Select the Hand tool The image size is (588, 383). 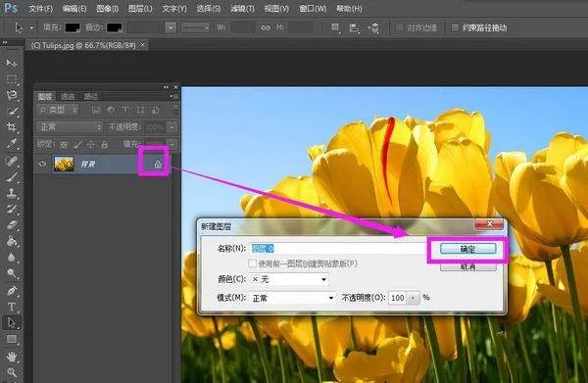12,356
